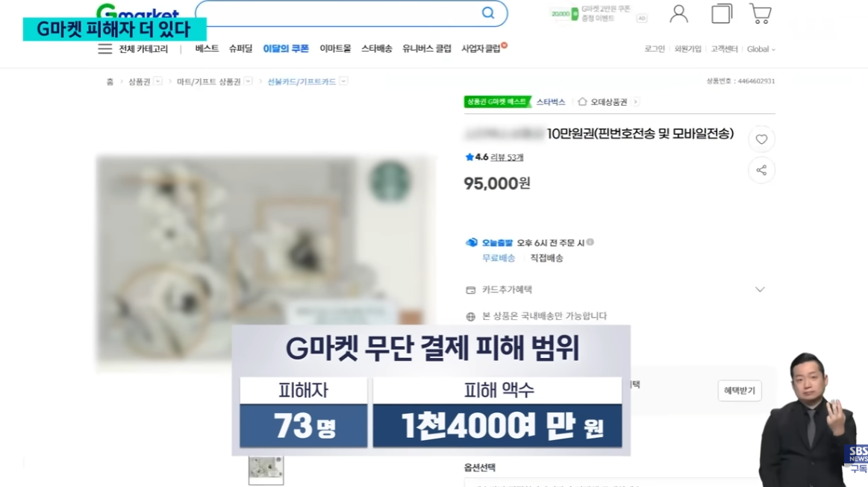Open the hamburger all-categories menu icon
The image size is (868, 487).
click(104, 48)
